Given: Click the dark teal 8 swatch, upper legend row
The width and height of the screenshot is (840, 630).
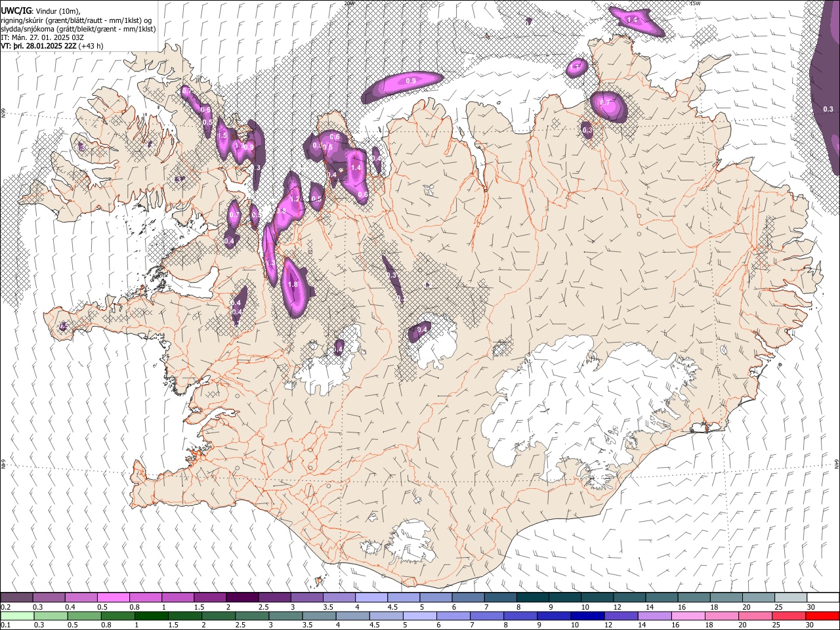Looking at the screenshot, I should pyautogui.click(x=532, y=598).
